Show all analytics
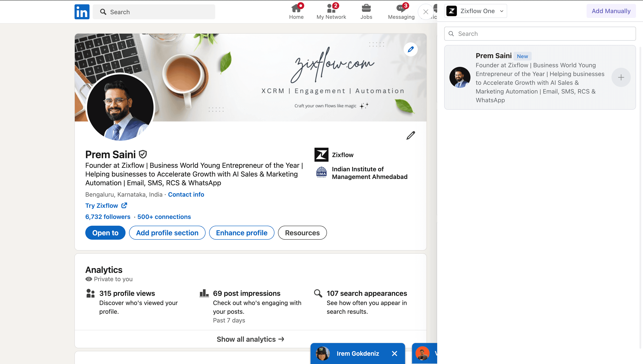Screen dimensions: 643x364 click(x=250, y=339)
